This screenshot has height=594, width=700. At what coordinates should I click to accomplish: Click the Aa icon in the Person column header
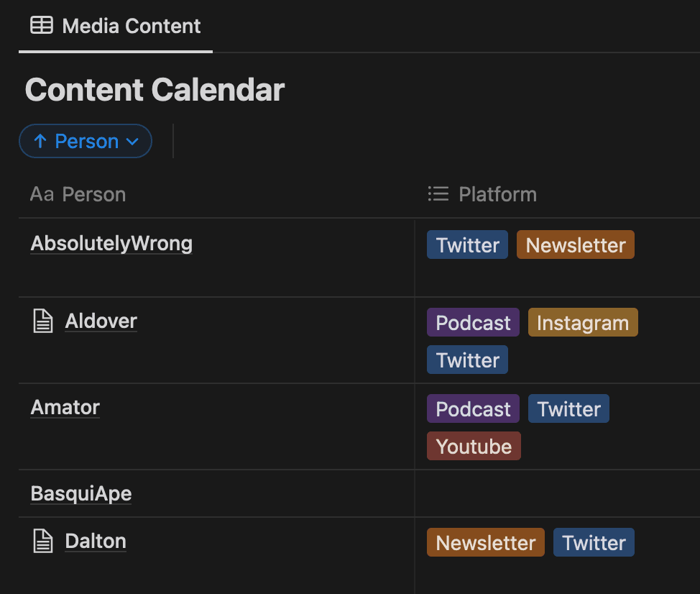(x=42, y=194)
